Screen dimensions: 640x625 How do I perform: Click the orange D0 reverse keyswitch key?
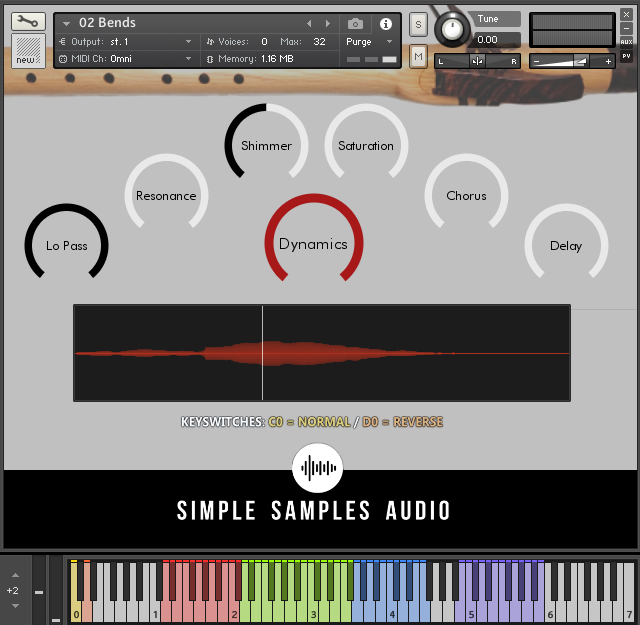pos(87,608)
